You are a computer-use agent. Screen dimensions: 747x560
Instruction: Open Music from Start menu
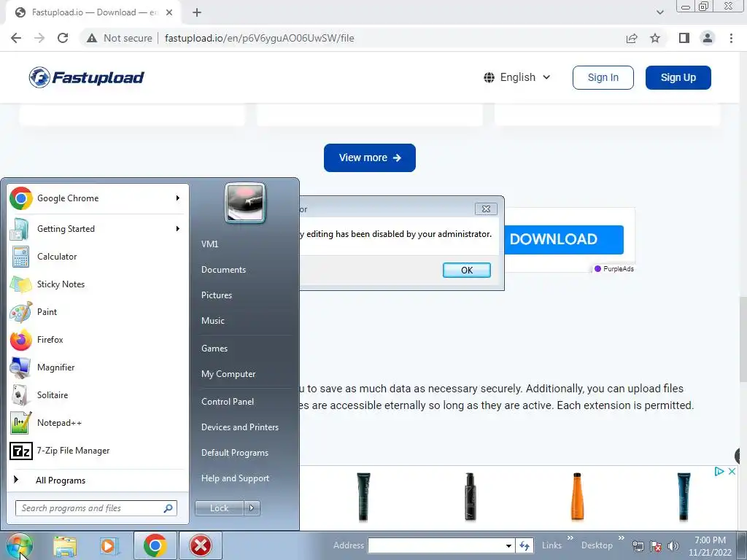tap(212, 321)
